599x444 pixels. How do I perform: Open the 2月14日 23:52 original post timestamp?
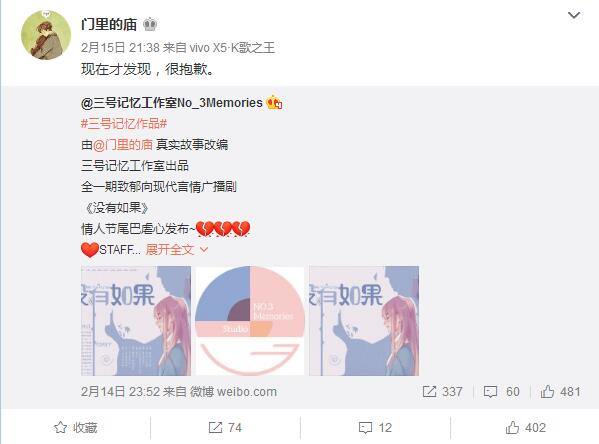(120, 392)
